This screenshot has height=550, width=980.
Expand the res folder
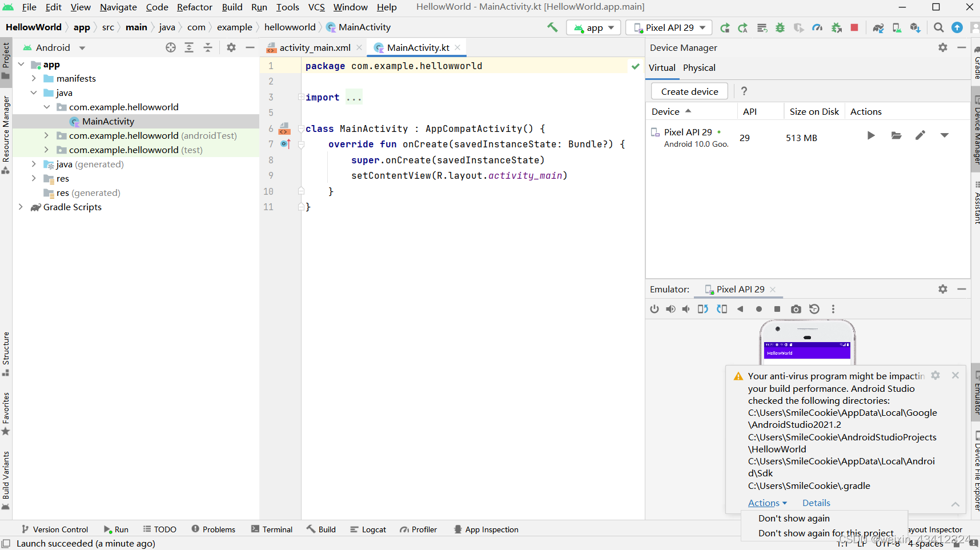(34, 178)
